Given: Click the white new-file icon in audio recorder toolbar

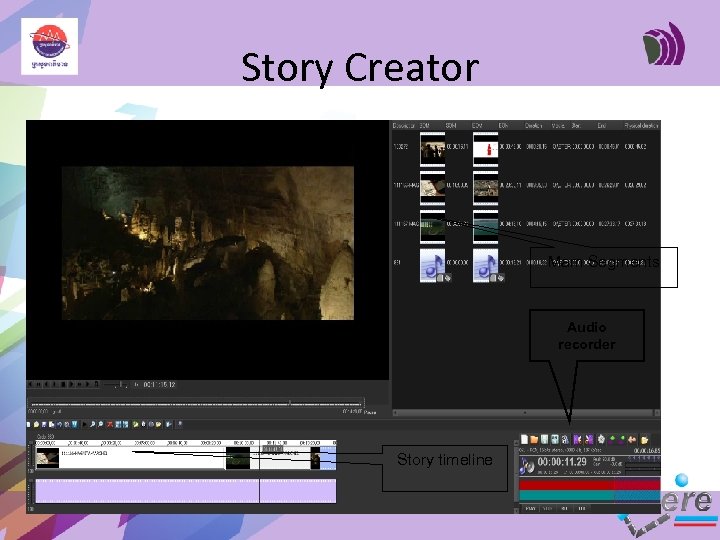Looking at the screenshot, I should [524, 439].
